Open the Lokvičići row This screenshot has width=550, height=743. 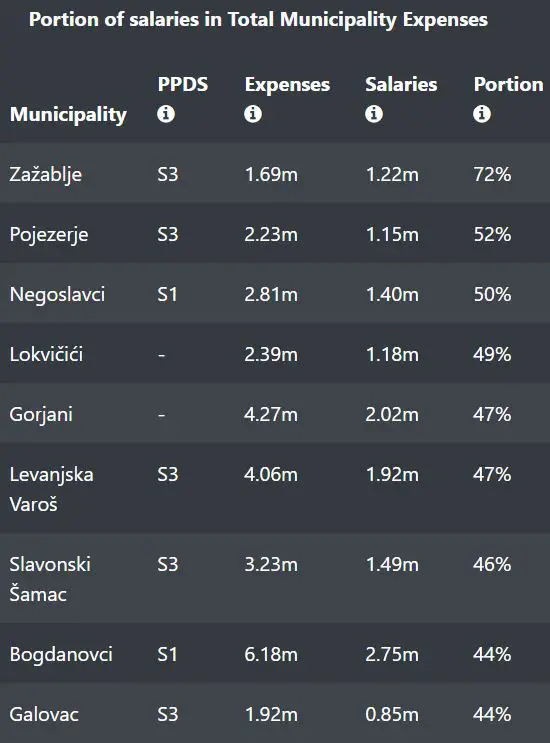point(275,353)
